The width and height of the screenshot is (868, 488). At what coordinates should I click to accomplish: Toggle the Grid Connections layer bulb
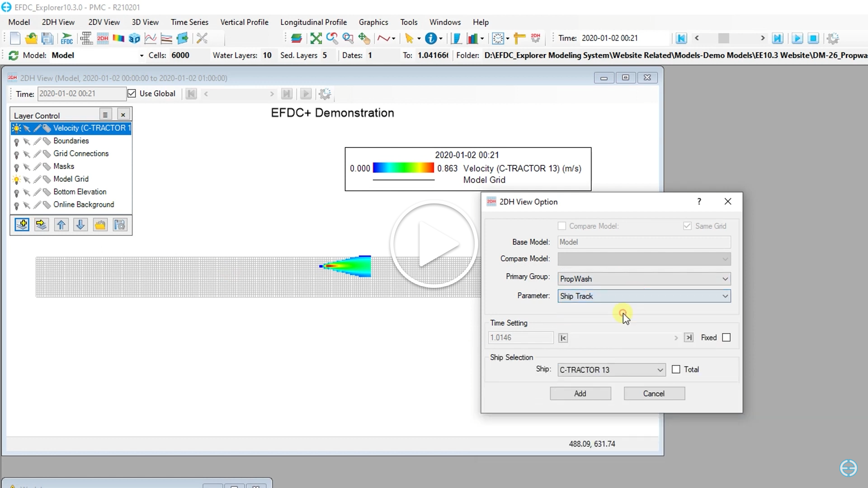click(17, 154)
